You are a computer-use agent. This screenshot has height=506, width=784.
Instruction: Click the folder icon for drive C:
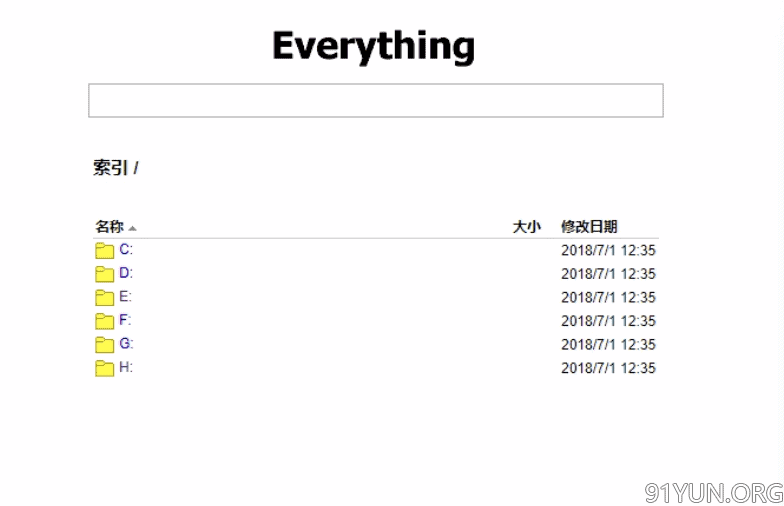(x=104, y=250)
